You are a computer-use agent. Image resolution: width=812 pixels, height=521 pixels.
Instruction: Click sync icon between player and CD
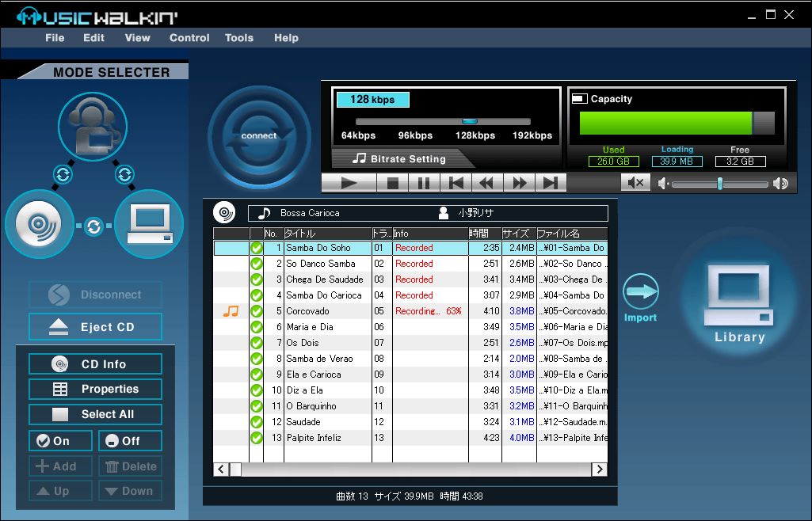63,174
